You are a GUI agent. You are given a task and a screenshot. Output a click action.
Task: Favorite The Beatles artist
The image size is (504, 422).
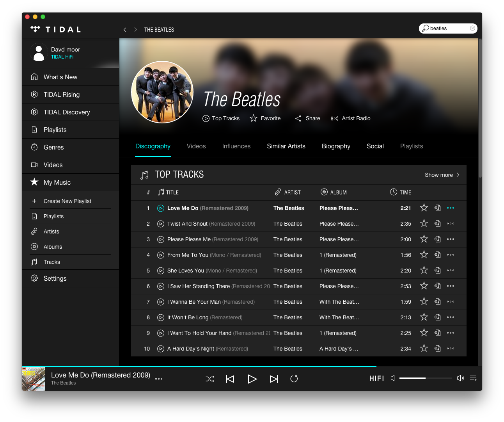tap(265, 118)
